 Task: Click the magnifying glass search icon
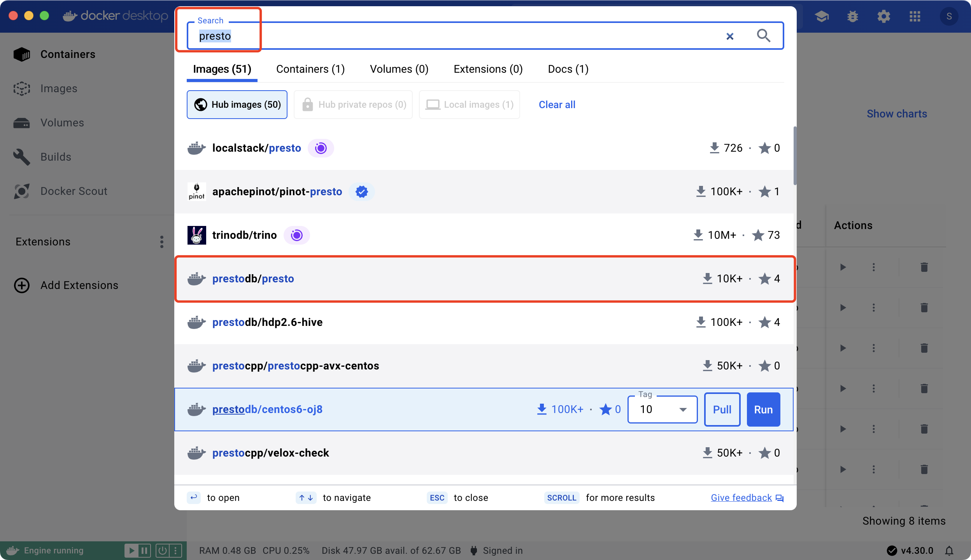pos(763,36)
